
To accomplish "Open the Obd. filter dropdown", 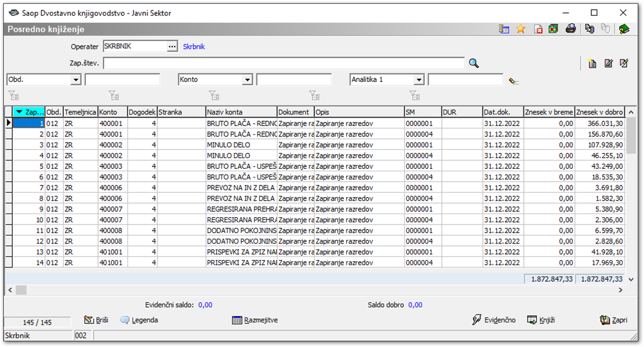I will [x=76, y=80].
